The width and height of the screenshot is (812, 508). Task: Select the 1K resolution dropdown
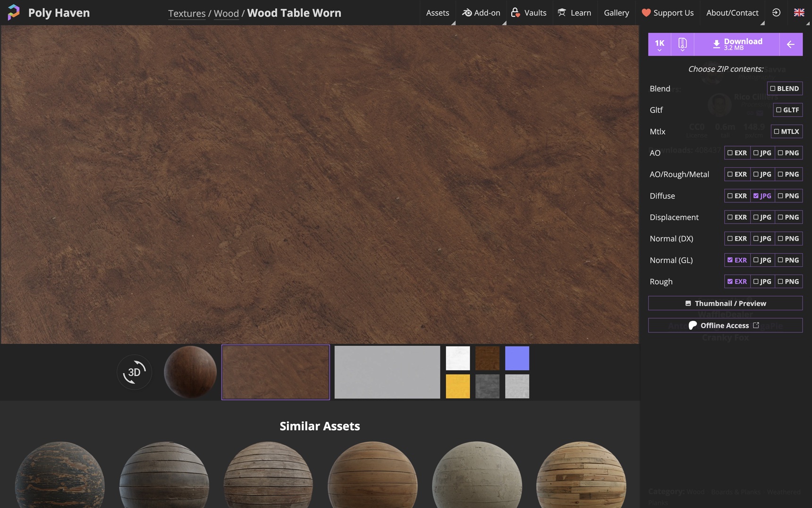coord(660,44)
